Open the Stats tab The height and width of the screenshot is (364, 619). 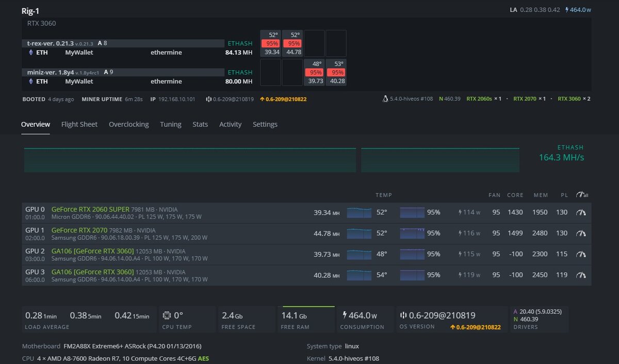coord(200,124)
